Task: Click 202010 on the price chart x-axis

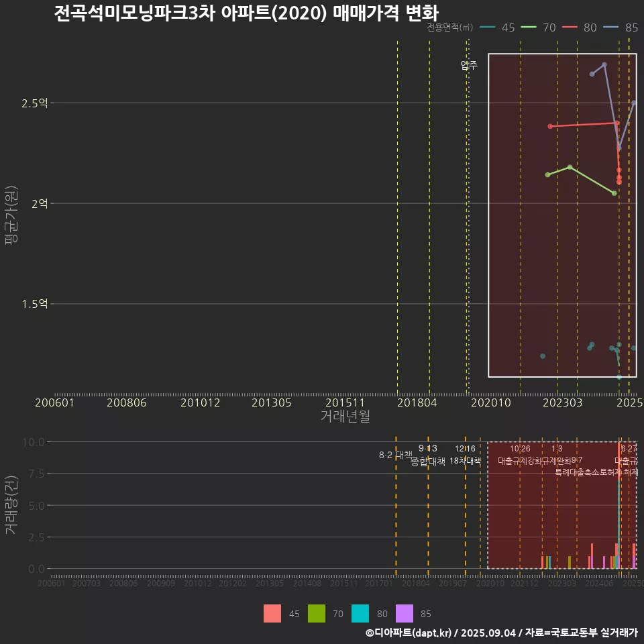Action: [491, 402]
